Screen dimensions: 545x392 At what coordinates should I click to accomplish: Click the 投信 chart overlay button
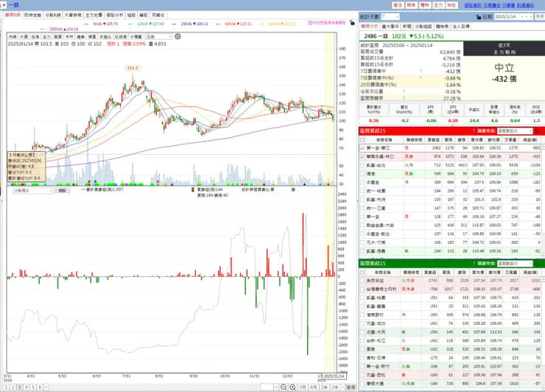35,37
